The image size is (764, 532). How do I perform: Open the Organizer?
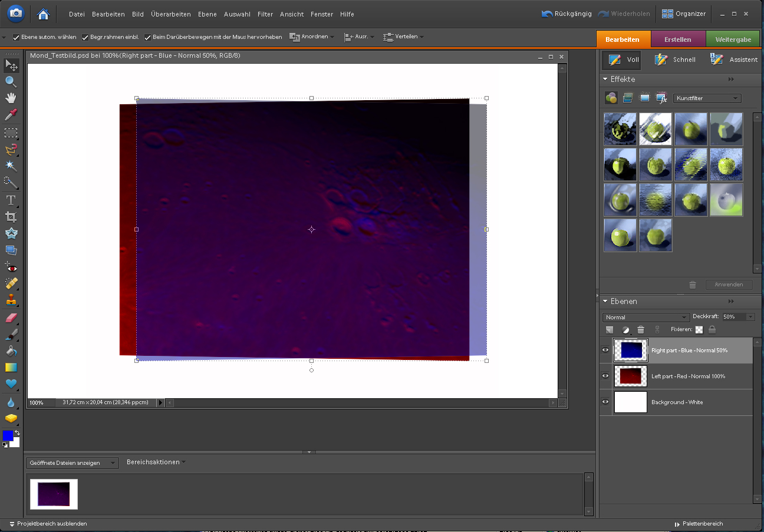tap(684, 14)
